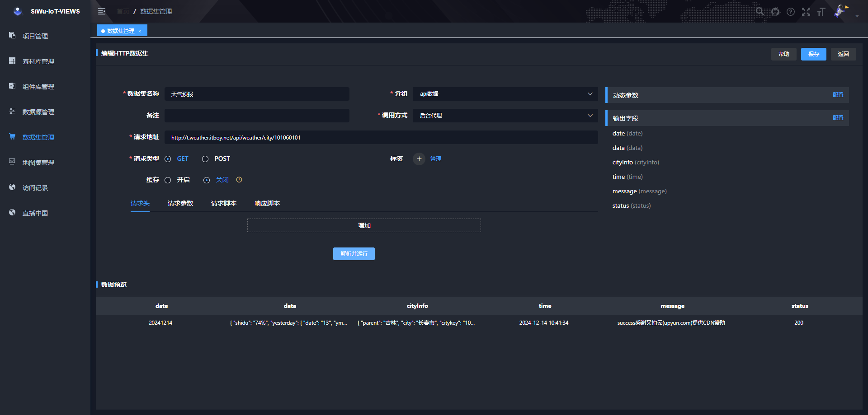Click the 请求地址 URL input field

[381, 138]
